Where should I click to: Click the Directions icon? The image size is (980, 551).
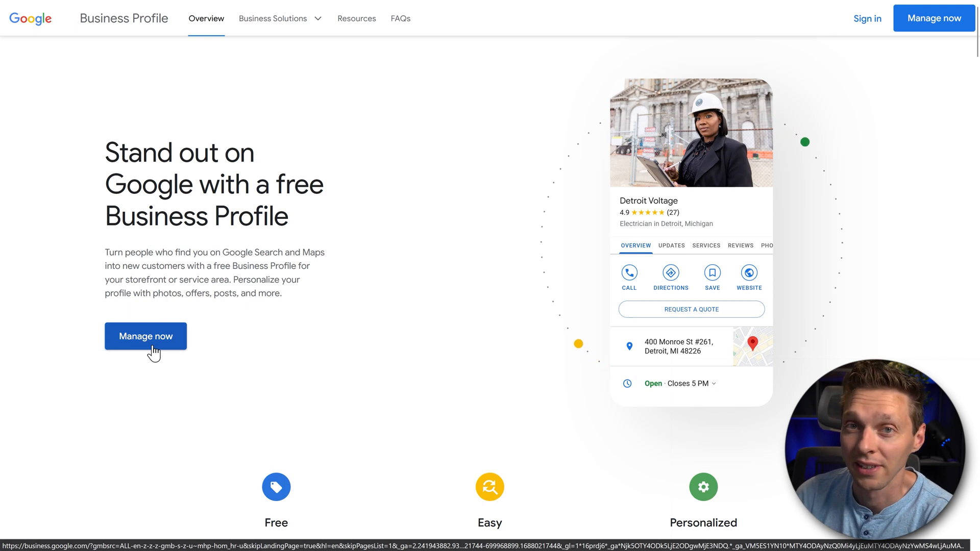(671, 272)
